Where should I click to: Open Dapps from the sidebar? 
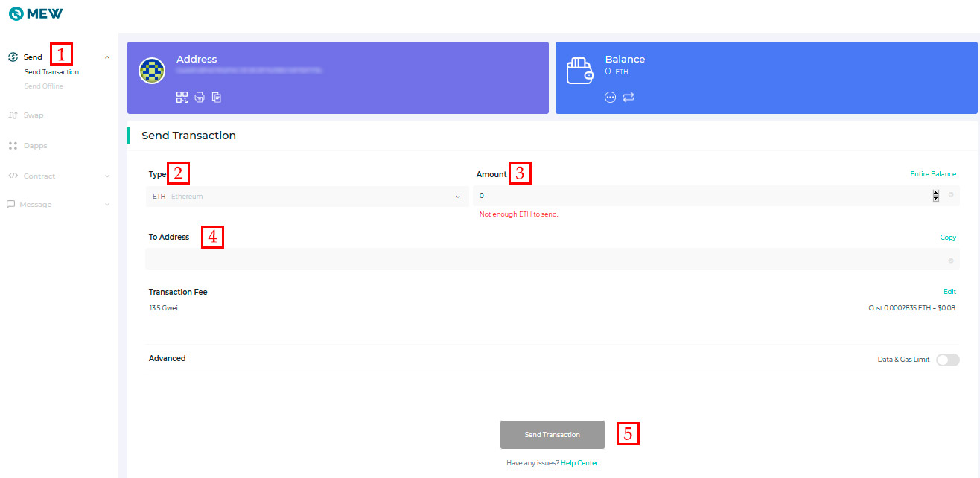coord(35,146)
